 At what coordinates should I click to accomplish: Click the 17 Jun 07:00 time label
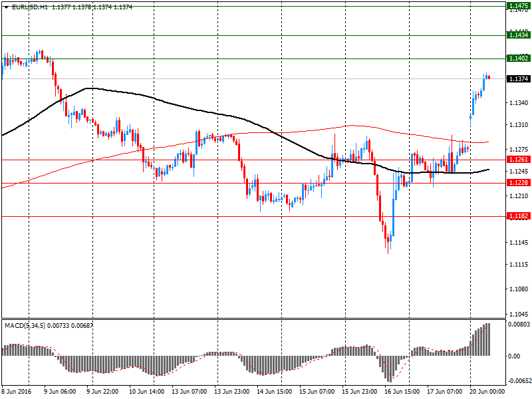[x=444, y=392]
